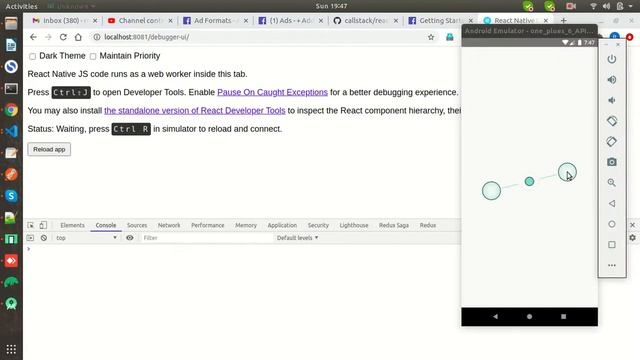Open Pause On Caught Exceptions link
This screenshot has height=360, width=640.
[272, 92]
